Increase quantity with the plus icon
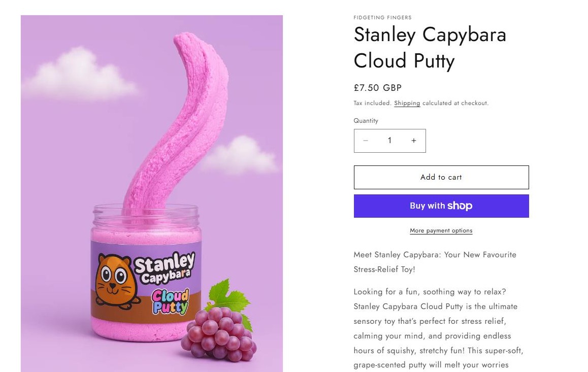This screenshot has width=588, height=372. [x=414, y=141]
